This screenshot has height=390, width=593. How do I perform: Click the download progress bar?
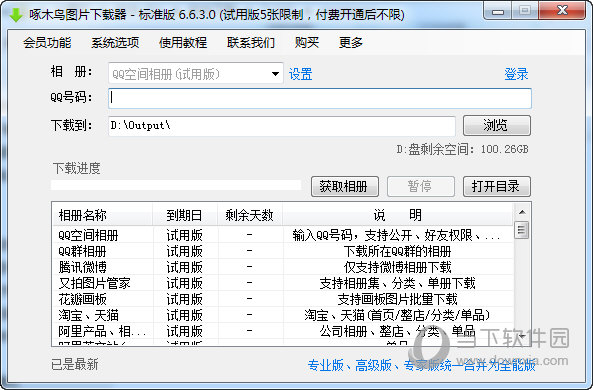click(176, 185)
